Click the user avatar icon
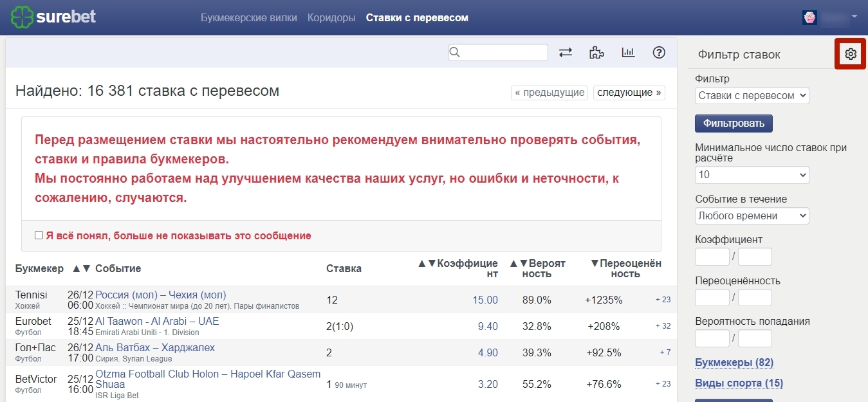Image resolution: width=868 pixels, height=402 pixels. [x=809, y=17]
